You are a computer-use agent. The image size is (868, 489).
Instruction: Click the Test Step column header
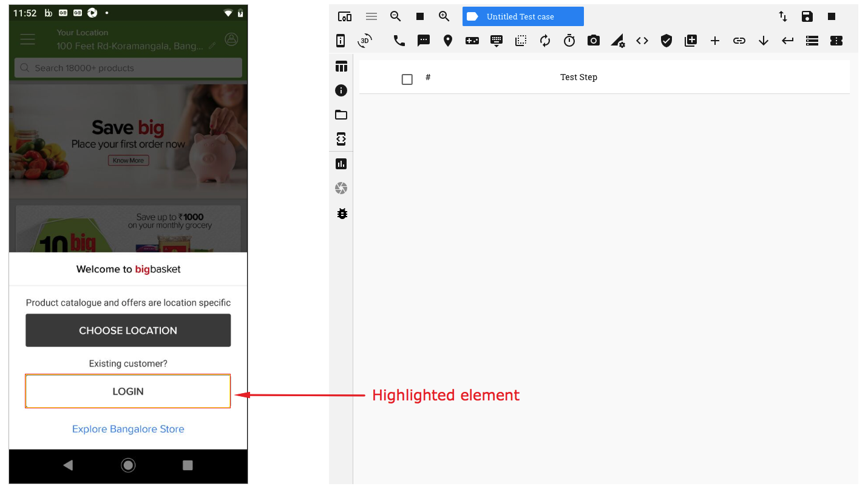578,77
